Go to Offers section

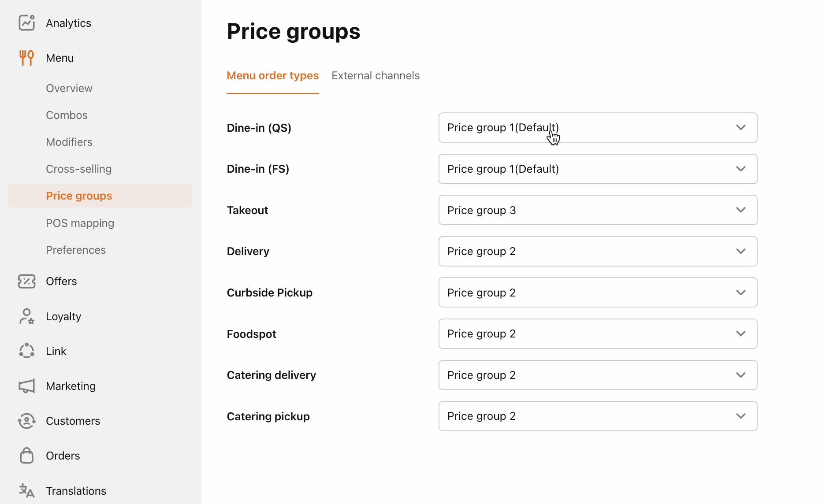[61, 281]
